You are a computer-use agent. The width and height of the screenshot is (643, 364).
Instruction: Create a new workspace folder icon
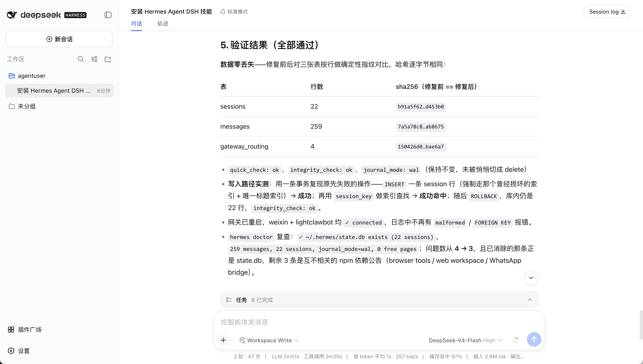(x=108, y=59)
